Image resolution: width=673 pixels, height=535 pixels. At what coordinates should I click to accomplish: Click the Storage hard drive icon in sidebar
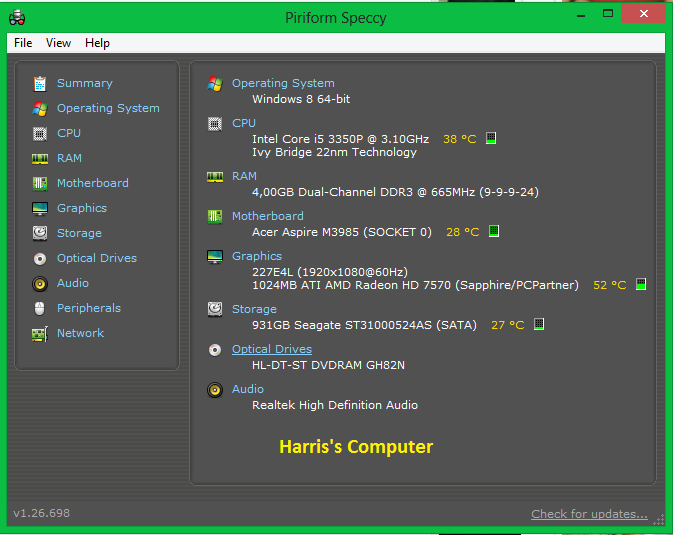(40, 233)
